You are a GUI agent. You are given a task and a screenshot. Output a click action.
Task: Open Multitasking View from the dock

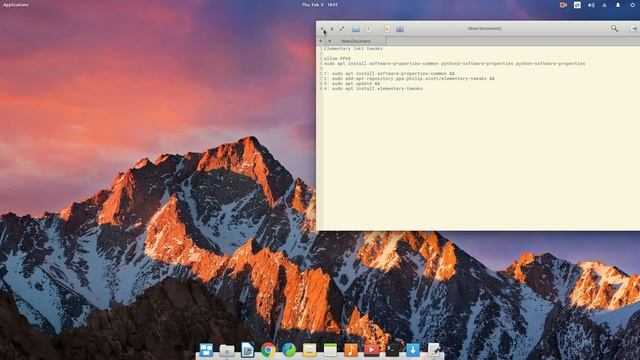(x=206, y=350)
